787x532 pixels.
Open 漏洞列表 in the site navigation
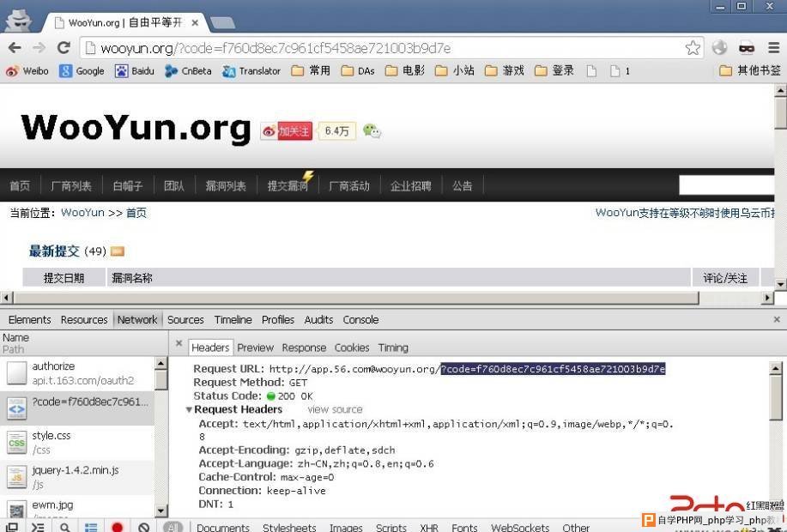[x=226, y=185]
